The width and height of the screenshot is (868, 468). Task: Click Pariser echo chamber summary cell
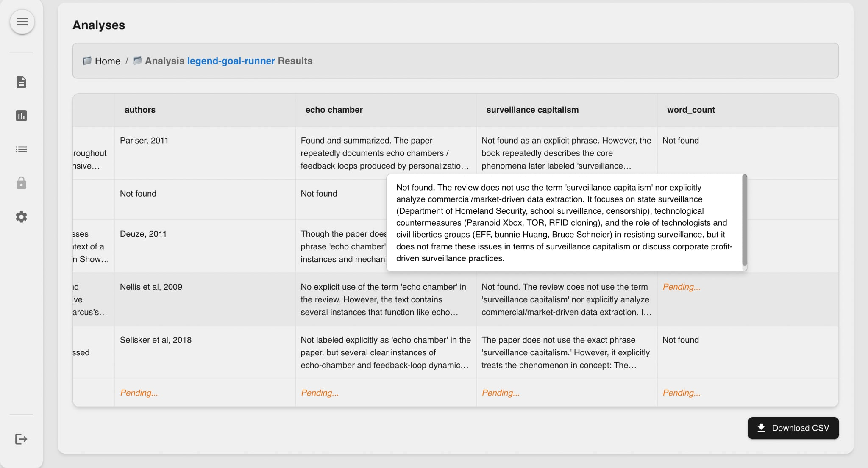point(385,153)
